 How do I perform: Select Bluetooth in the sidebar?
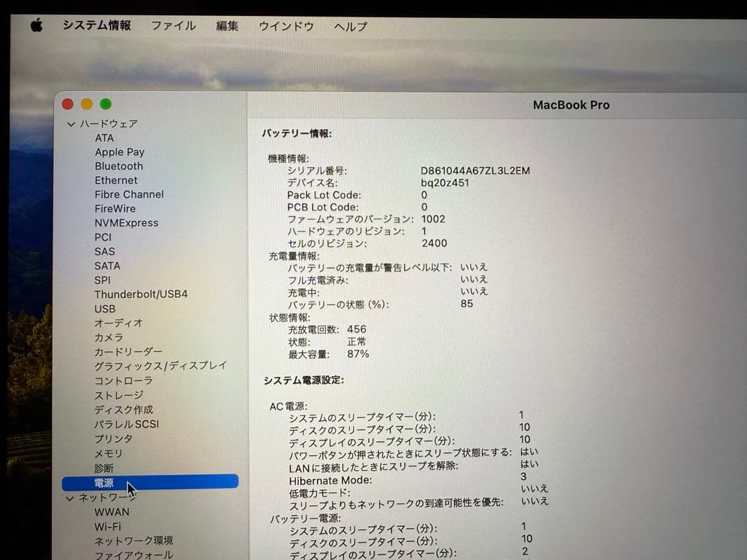coord(119,166)
